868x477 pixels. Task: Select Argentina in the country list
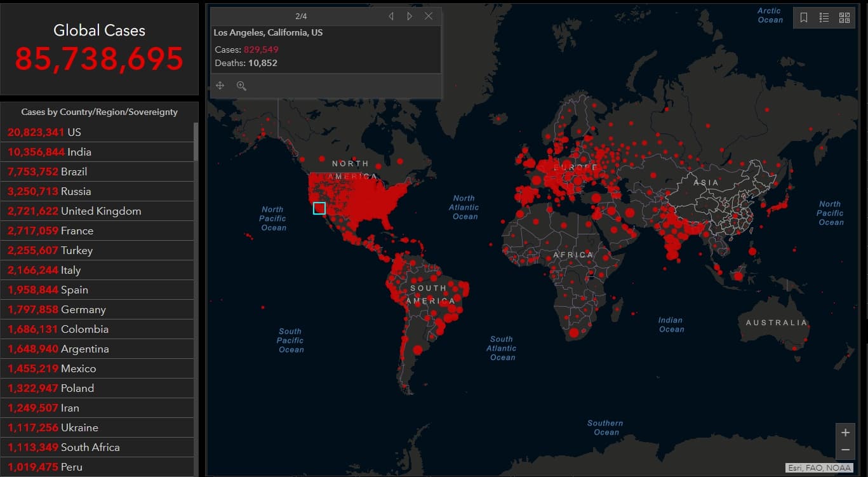(98, 349)
